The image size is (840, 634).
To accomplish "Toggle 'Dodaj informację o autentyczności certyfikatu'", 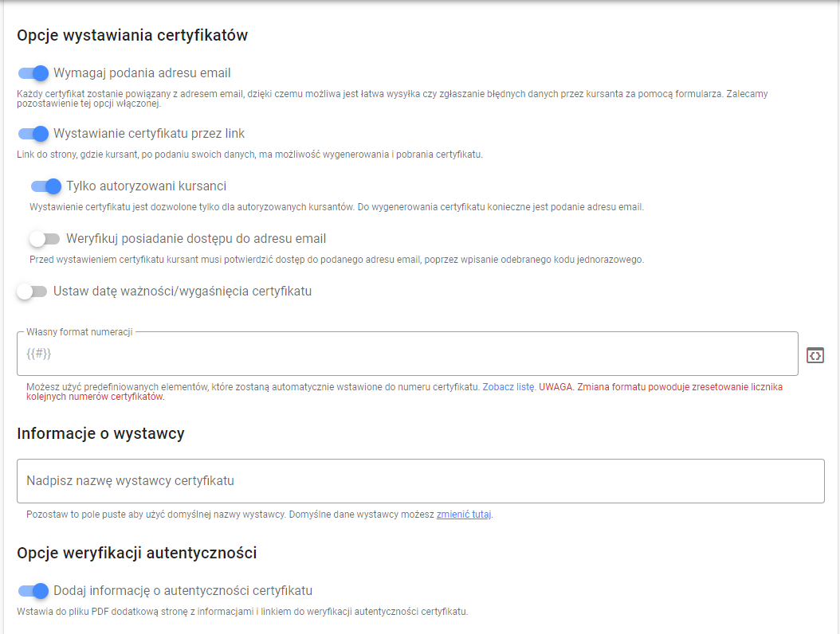I will [33, 591].
